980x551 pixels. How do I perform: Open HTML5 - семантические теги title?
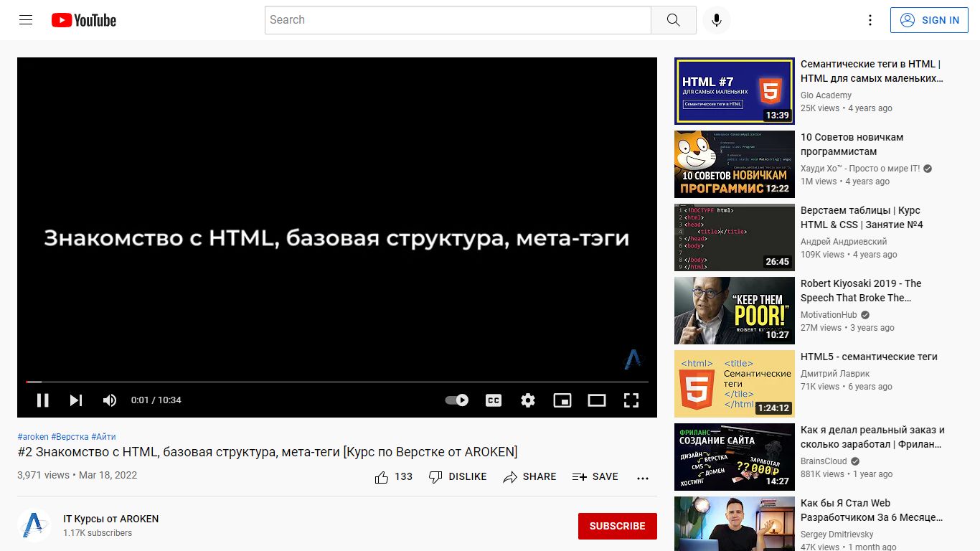[x=869, y=357]
